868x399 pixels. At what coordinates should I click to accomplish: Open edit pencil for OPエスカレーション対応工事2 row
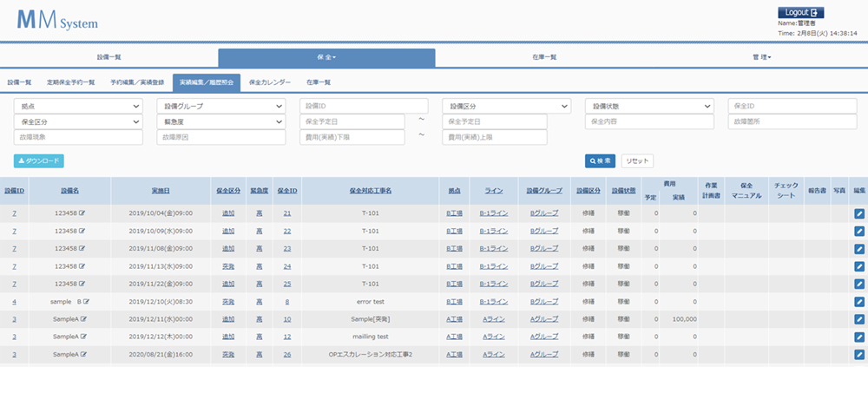point(858,355)
